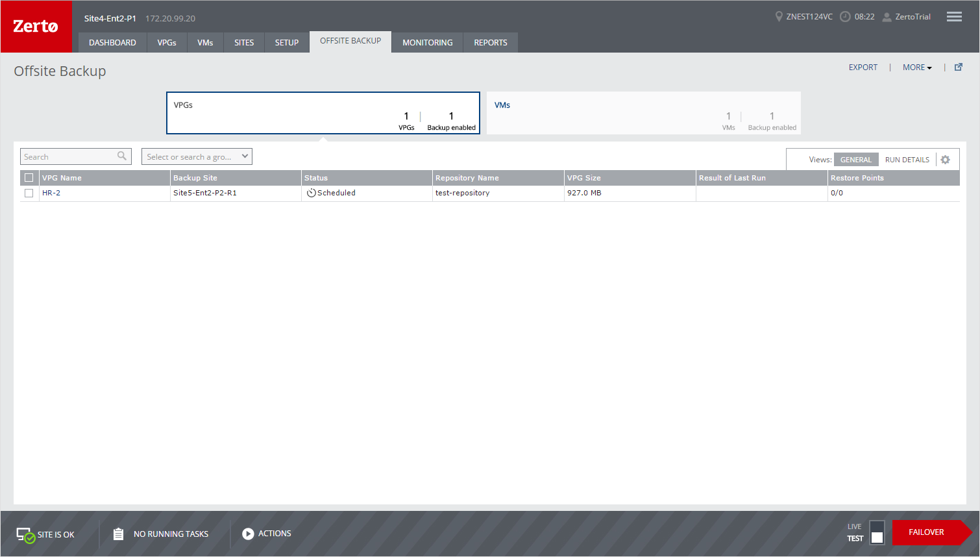Open the group select dropdown
Image resolution: width=980 pixels, height=557 pixels.
[x=197, y=156]
